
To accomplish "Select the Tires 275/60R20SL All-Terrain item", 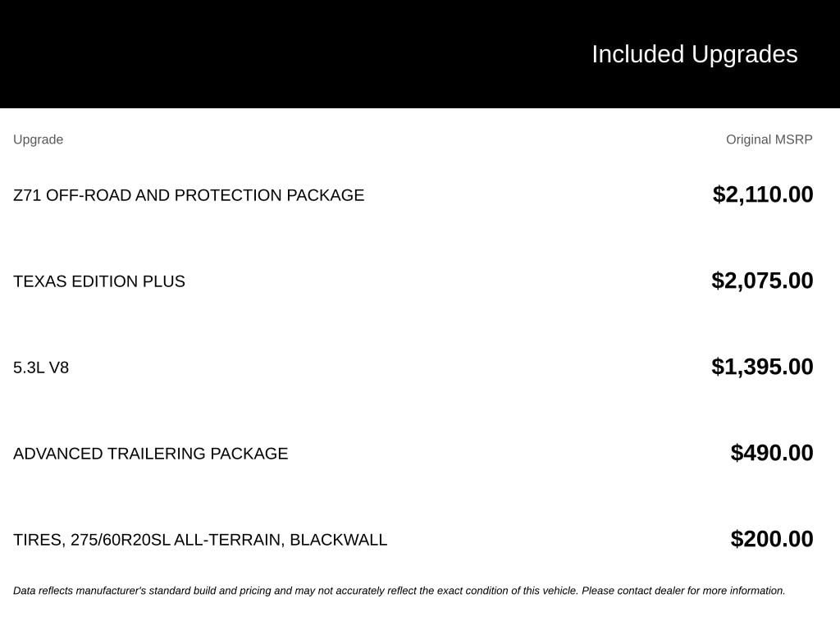I will pos(200,540).
